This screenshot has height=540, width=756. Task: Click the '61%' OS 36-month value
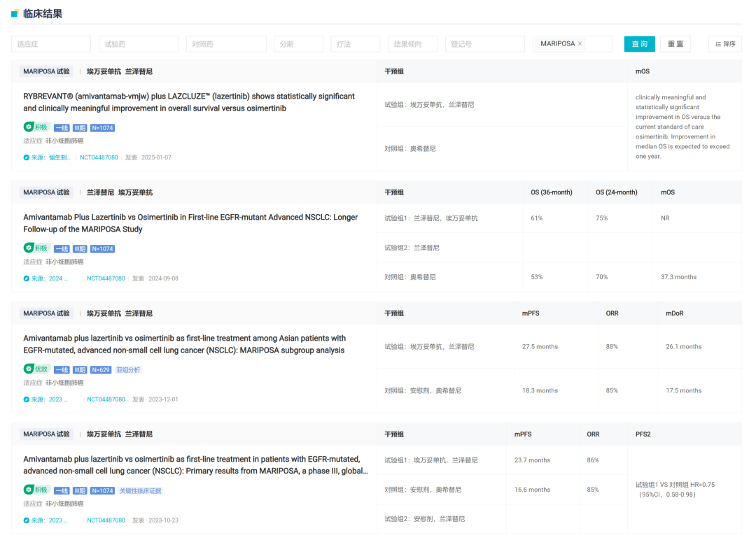click(537, 218)
